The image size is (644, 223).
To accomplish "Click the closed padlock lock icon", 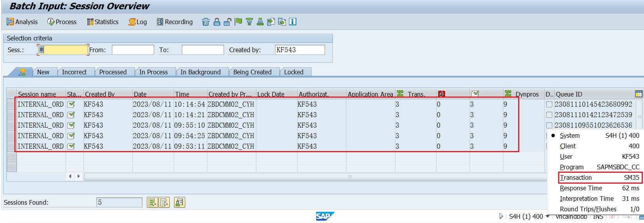I will click(217, 22).
